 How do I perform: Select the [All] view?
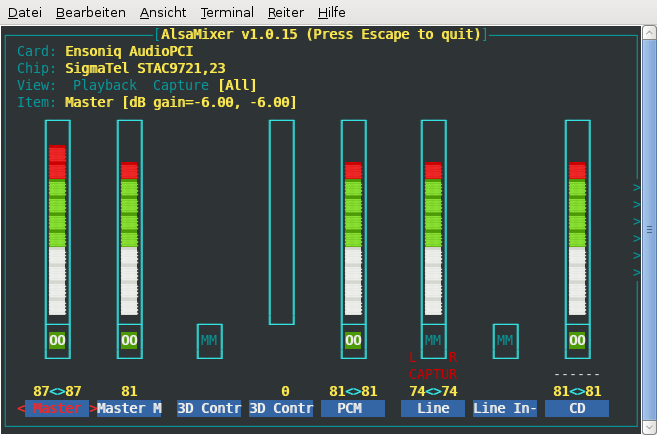point(237,85)
